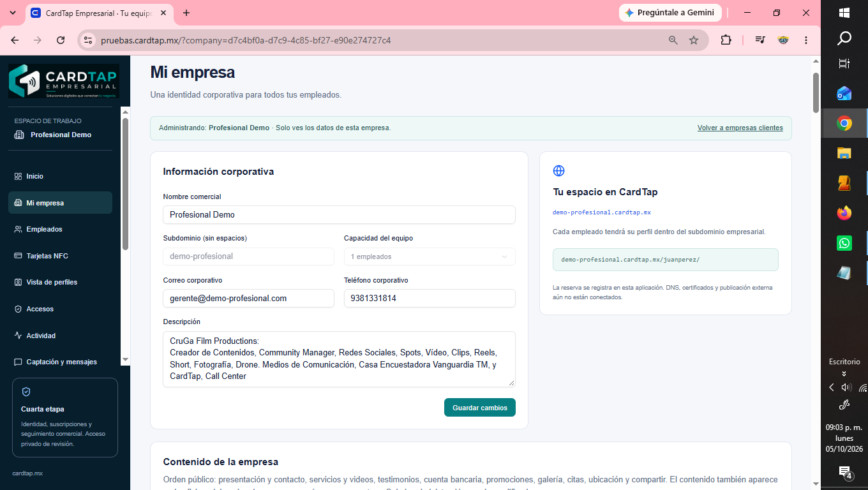Click the globe icon above Tu espacio
This screenshot has height=490, width=868.
(x=558, y=170)
